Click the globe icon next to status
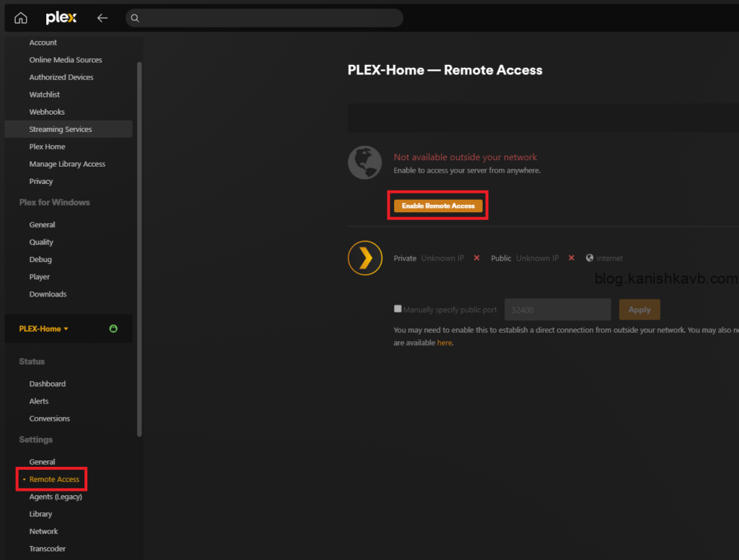739x560 pixels. (x=364, y=162)
